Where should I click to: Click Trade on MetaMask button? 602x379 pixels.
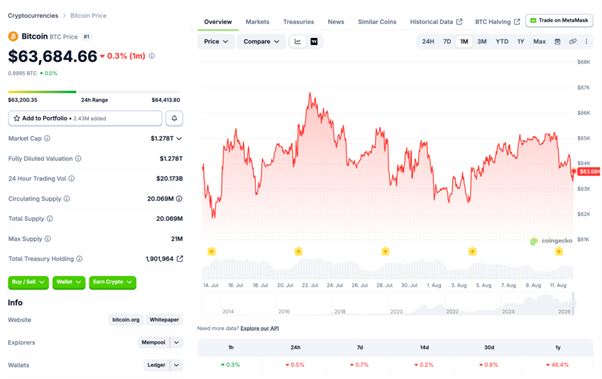click(x=559, y=20)
